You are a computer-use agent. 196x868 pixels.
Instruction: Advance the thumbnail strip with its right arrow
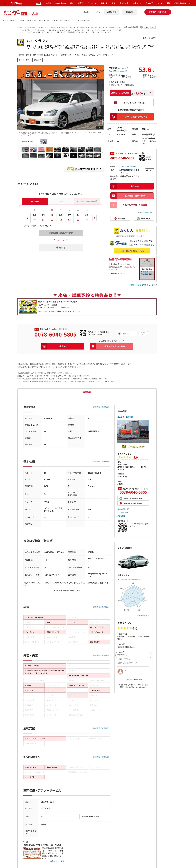pyautogui.click(x=103, y=152)
